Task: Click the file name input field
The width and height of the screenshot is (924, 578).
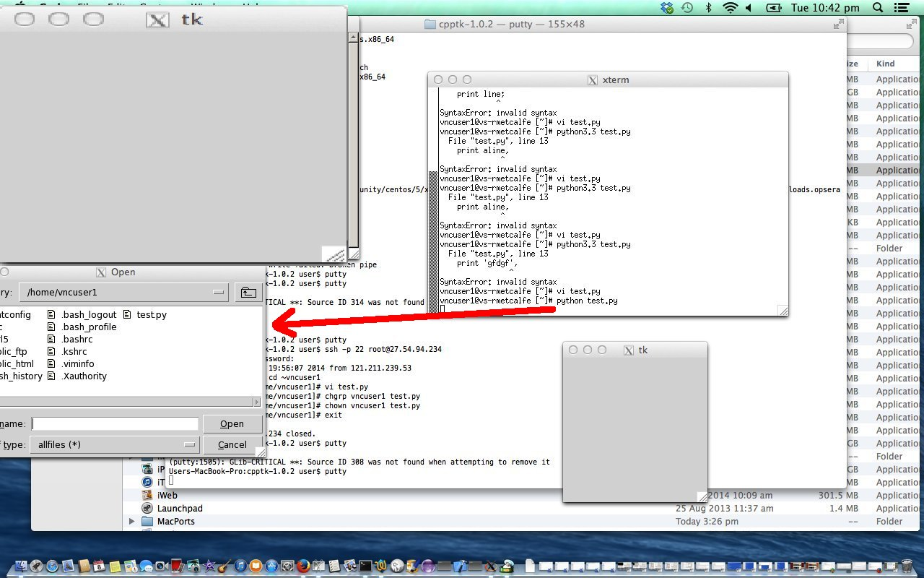Action: [x=115, y=424]
